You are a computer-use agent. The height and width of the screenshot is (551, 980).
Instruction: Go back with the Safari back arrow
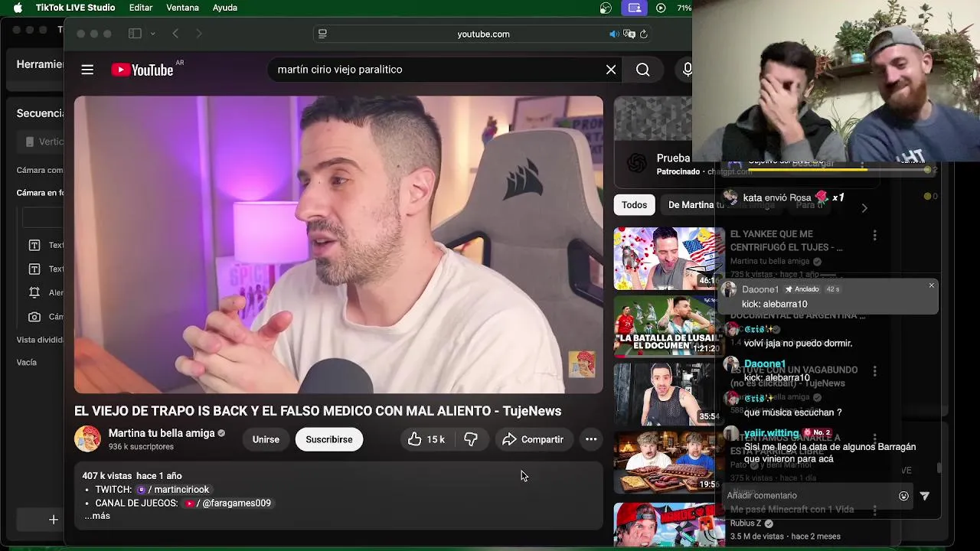click(x=175, y=34)
